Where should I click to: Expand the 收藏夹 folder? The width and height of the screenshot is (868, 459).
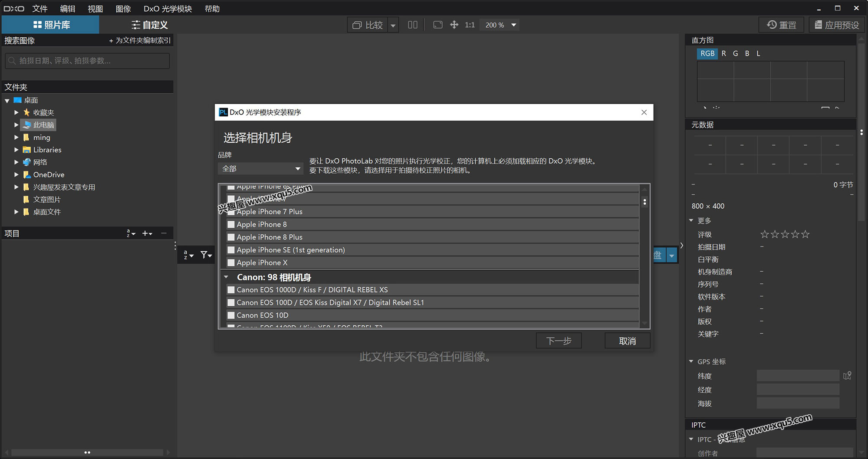16,112
